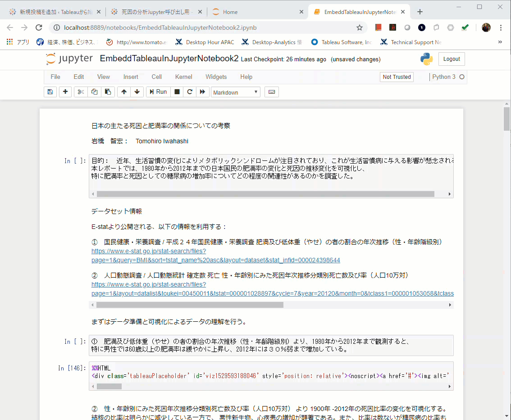Viewport: 511px width, 420px height.
Task: Move selected cell down with the arrow
Action: coord(137,92)
